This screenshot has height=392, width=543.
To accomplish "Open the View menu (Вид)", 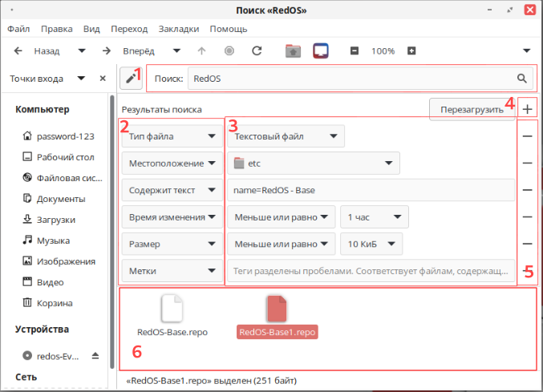I will pyautogui.click(x=91, y=29).
